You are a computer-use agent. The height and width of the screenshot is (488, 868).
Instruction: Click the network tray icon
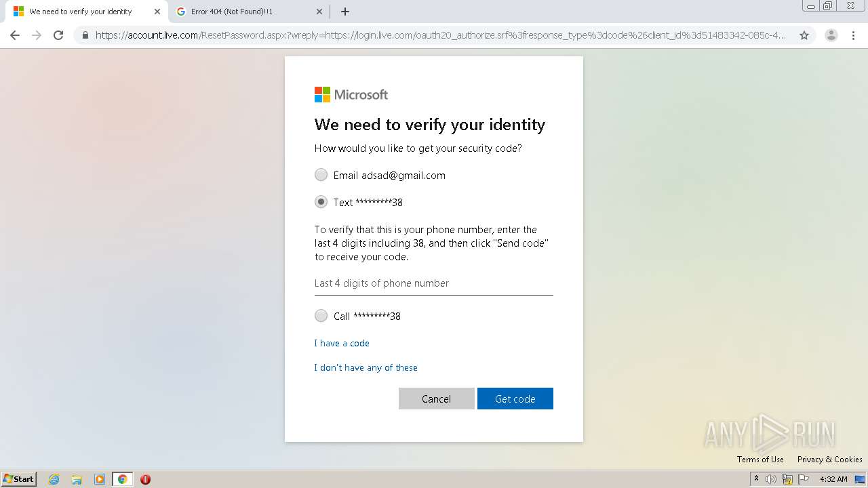(787, 479)
